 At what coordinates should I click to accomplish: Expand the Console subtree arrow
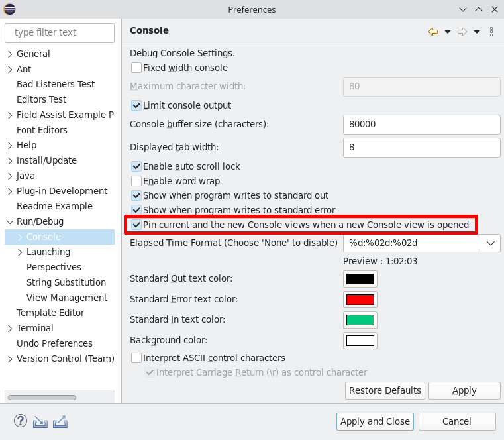pyautogui.click(x=20, y=237)
